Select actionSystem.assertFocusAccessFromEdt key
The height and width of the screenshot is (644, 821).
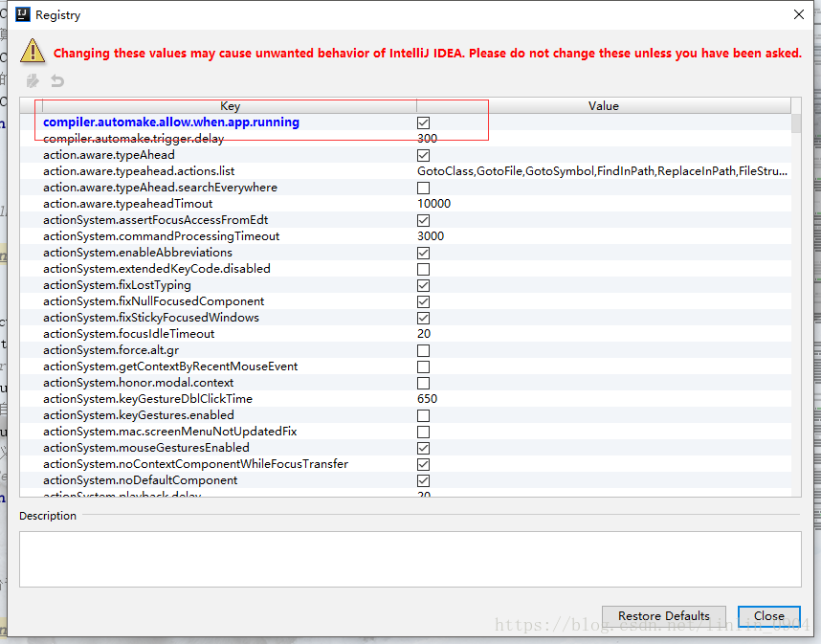point(156,219)
